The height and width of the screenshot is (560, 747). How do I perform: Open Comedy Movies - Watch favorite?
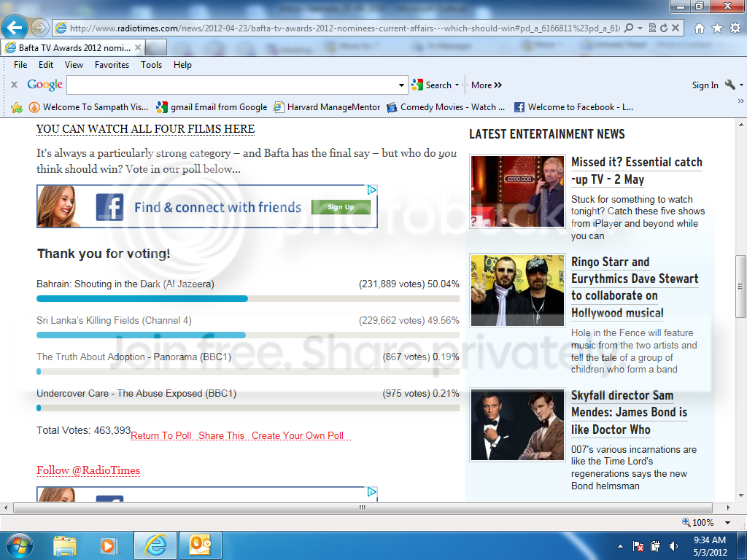446,107
